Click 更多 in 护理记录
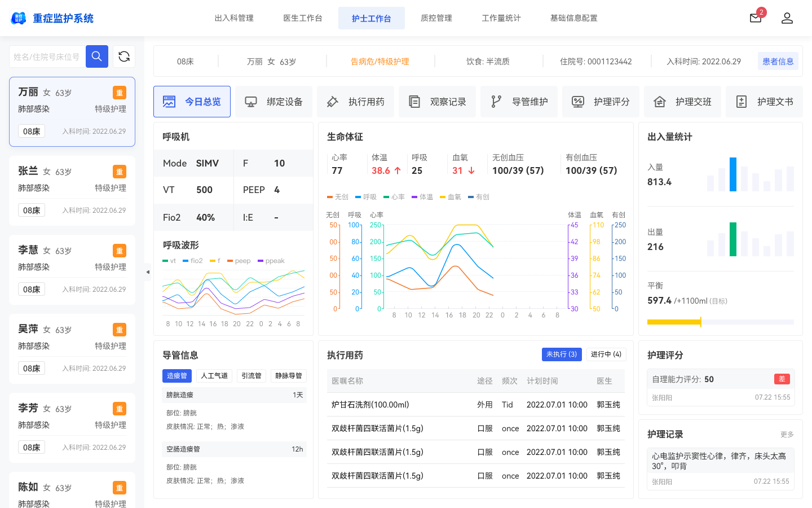812x508 pixels. click(787, 435)
